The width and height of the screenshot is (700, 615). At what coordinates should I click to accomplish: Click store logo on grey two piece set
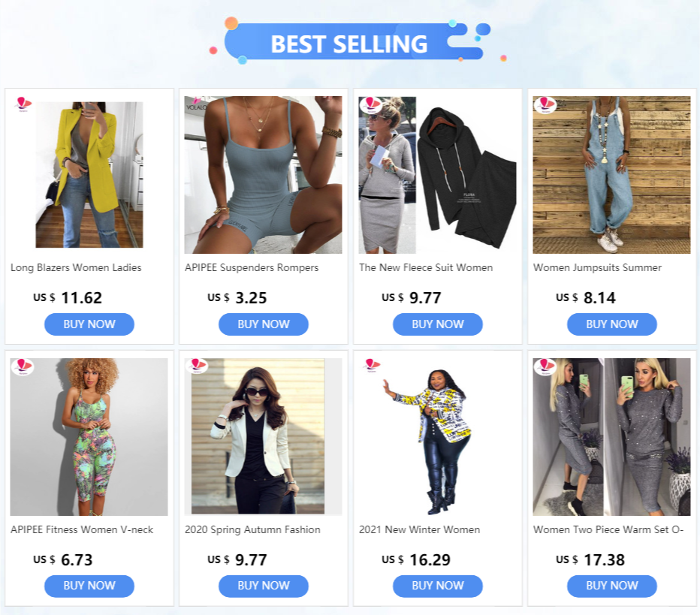(545, 366)
